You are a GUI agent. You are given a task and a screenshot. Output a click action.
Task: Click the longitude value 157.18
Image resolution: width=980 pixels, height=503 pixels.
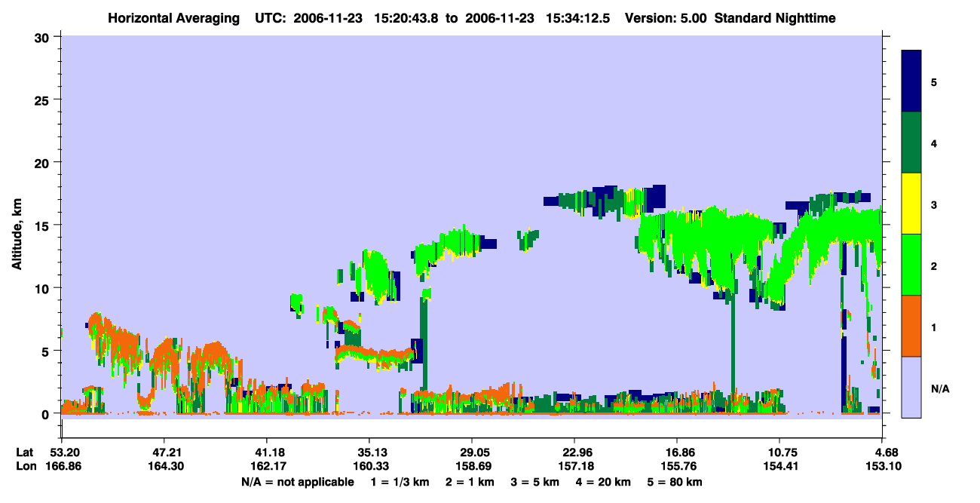tap(574, 467)
